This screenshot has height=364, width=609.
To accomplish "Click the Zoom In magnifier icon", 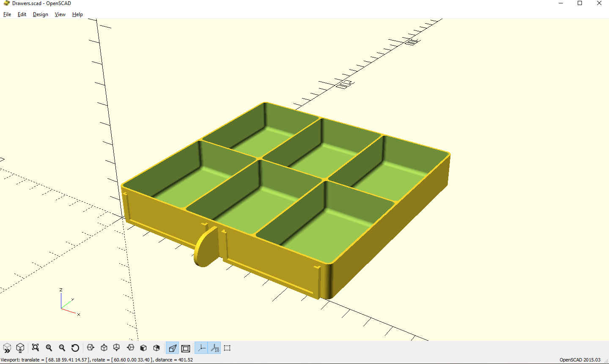I will click(x=49, y=348).
